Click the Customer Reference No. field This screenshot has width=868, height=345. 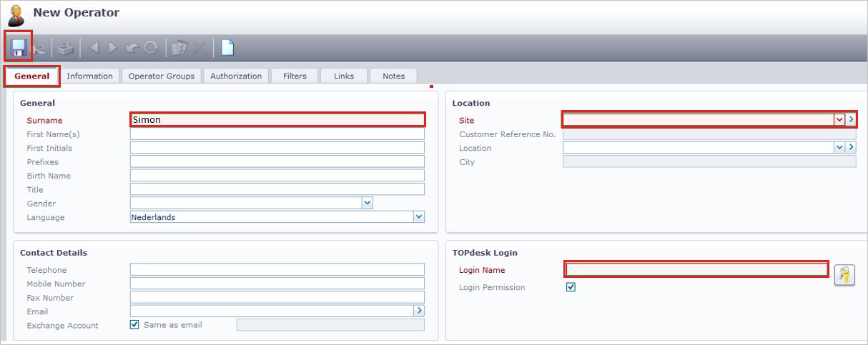click(x=709, y=134)
